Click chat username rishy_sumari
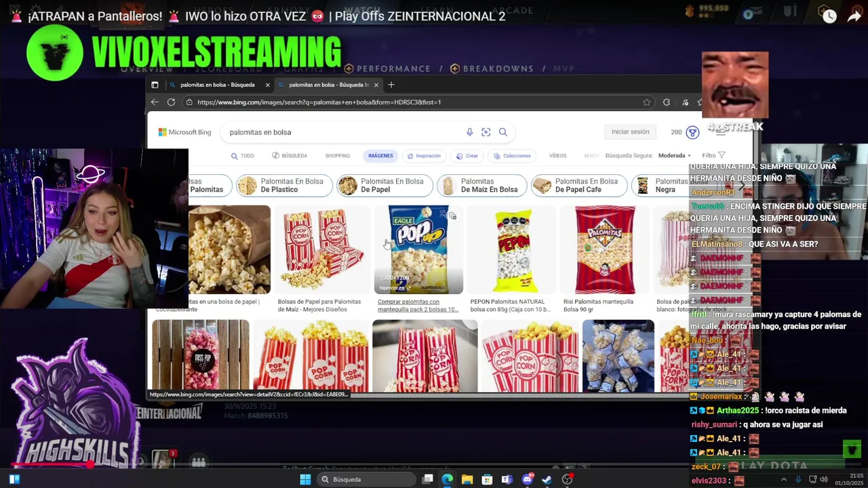Image resolution: width=868 pixels, height=488 pixels. (714, 425)
